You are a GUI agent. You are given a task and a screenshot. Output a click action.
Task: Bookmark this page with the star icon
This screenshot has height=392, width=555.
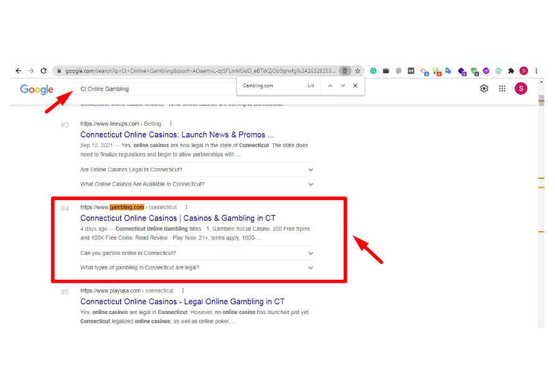(358, 71)
